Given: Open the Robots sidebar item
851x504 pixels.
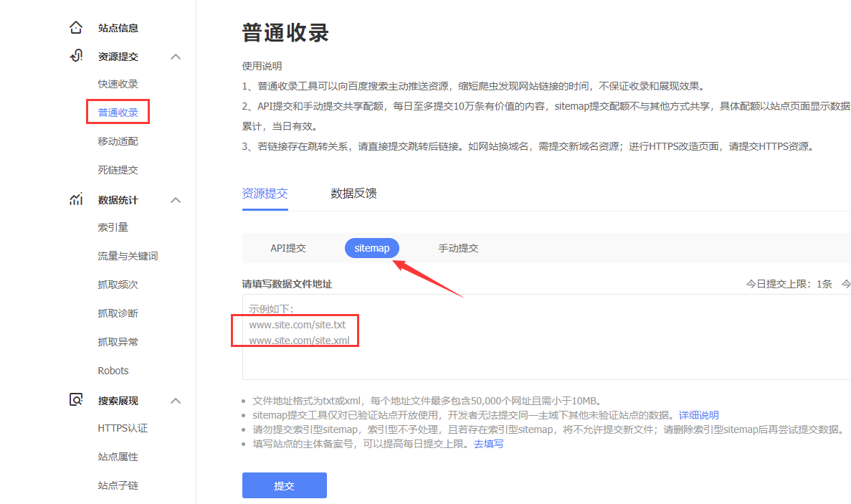Looking at the screenshot, I should (x=113, y=371).
